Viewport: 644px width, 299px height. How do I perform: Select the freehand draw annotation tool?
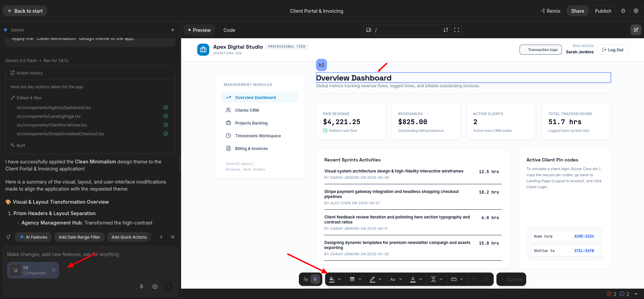pos(306,279)
